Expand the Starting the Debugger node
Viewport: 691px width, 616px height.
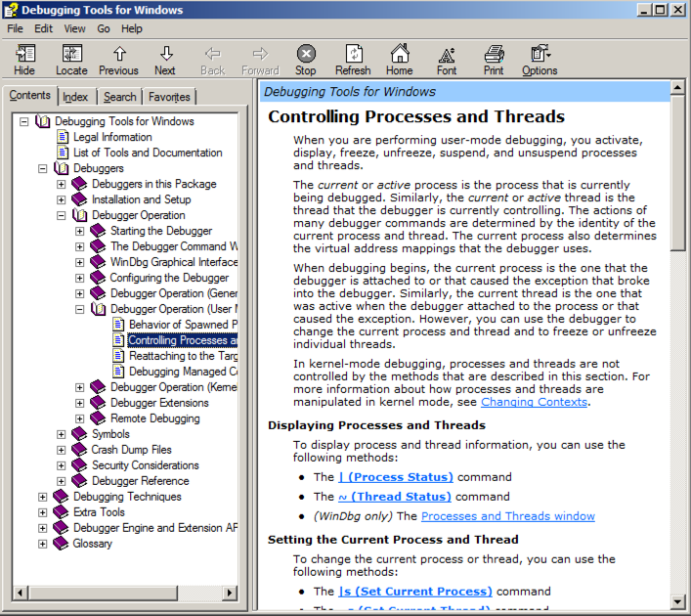pyautogui.click(x=80, y=231)
